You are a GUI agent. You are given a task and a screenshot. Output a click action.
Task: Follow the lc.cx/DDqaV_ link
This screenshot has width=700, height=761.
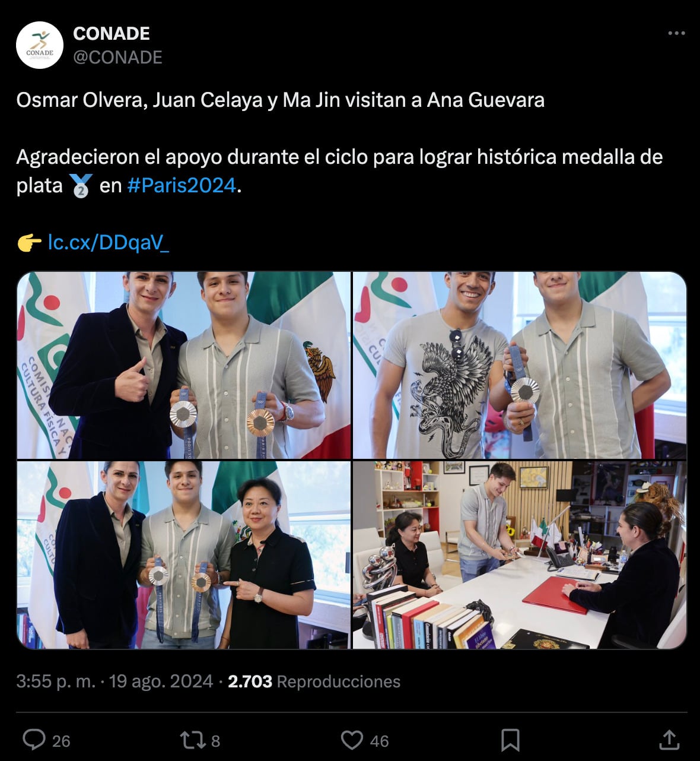pyautogui.click(x=108, y=242)
